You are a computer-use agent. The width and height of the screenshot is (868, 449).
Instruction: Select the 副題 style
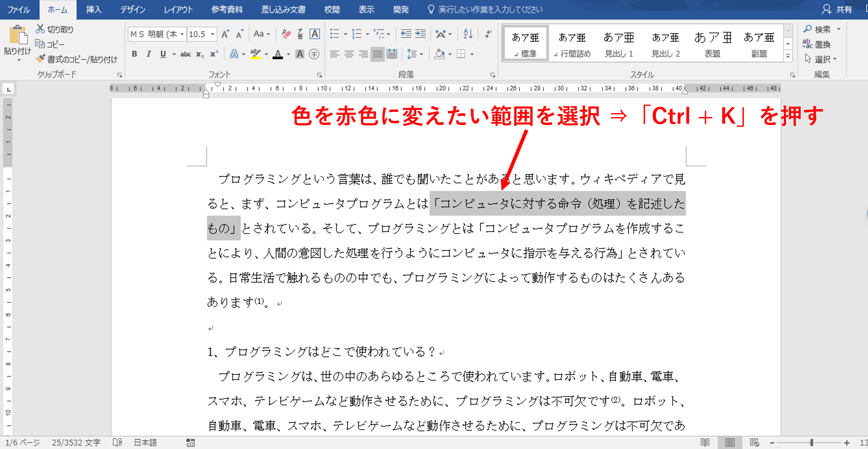click(x=759, y=44)
